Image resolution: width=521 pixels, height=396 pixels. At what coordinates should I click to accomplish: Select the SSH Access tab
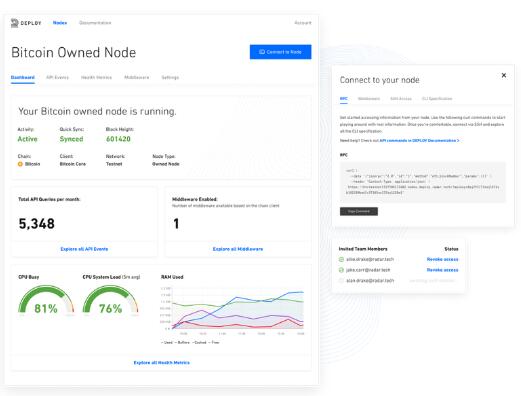401,99
